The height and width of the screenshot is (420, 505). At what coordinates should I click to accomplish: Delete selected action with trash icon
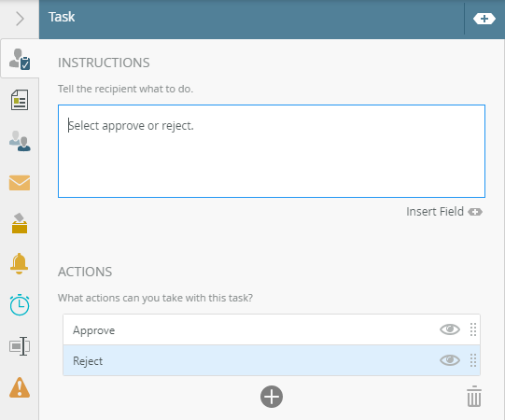pos(474,396)
